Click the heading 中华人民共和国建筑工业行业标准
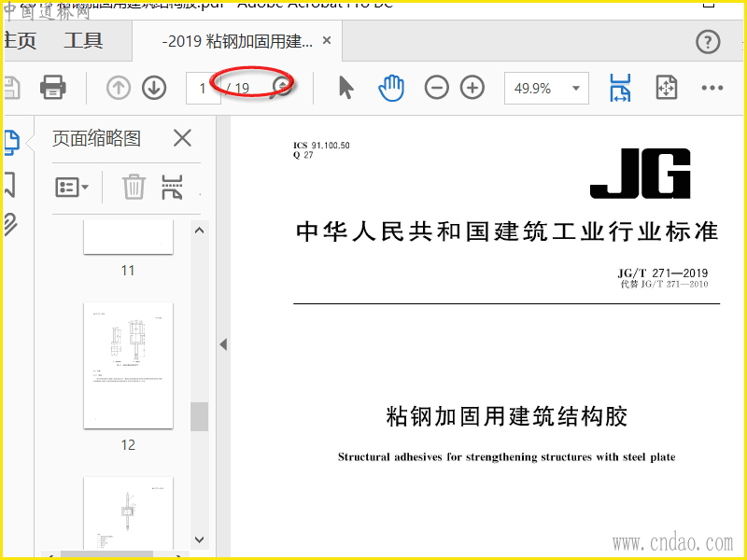The height and width of the screenshot is (560, 747). (x=507, y=231)
